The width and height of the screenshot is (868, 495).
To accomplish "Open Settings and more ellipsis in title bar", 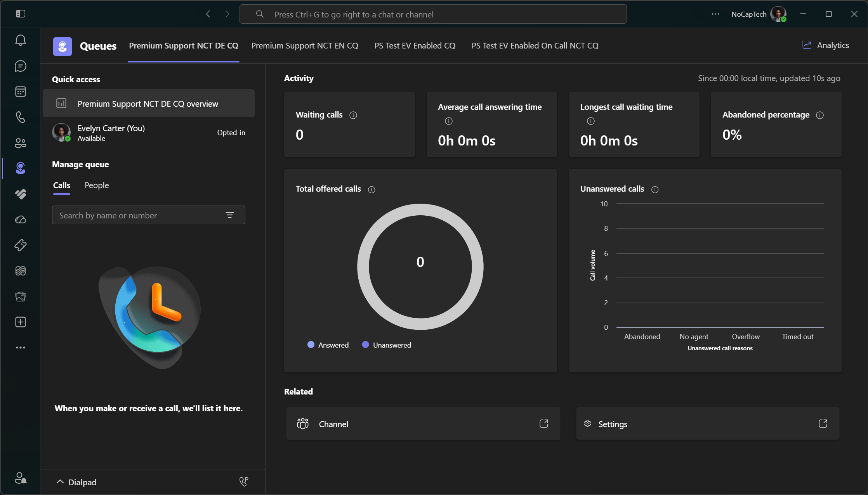I will [x=715, y=14].
